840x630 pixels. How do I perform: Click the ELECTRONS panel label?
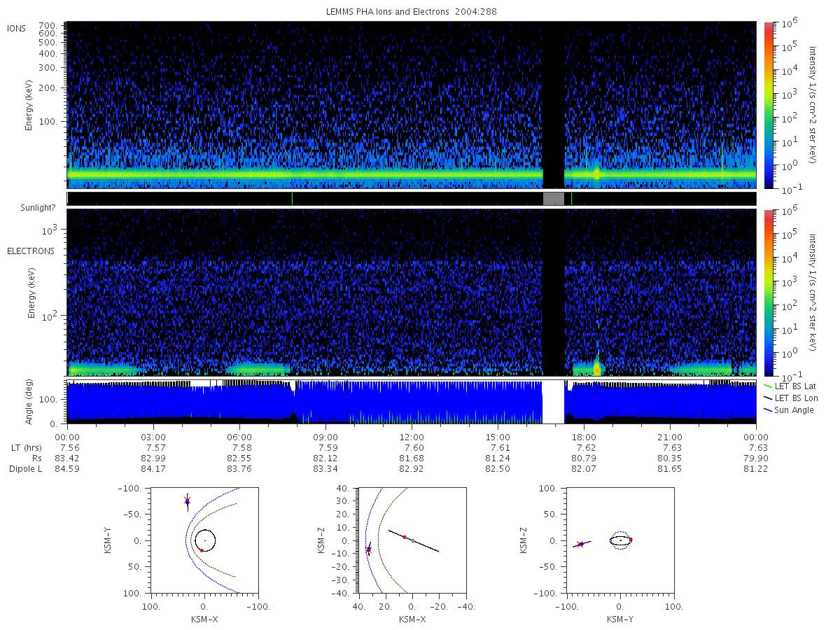pyautogui.click(x=30, y=251)
